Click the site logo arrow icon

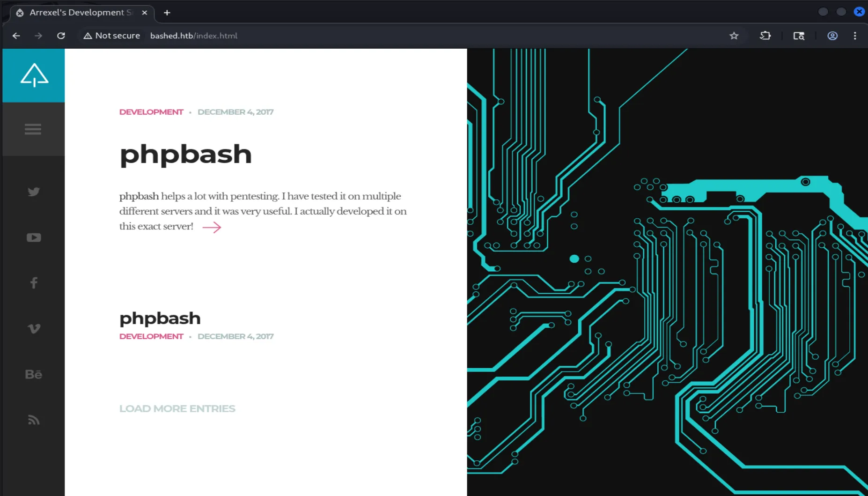(34, 75)
